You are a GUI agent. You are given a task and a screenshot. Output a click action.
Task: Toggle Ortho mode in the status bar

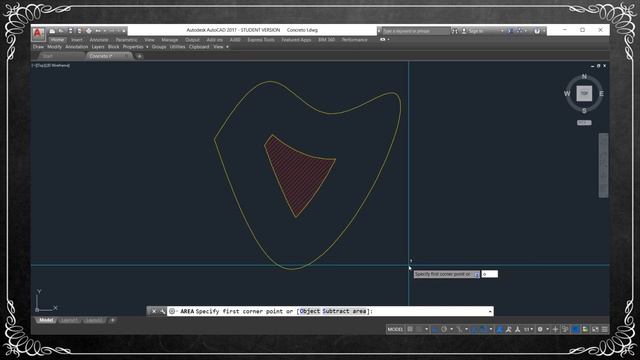click(x=435, y=329)
